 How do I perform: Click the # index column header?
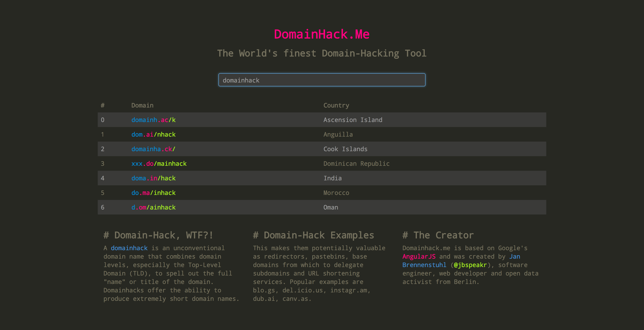pyautogui.click(x=103, y=105)
